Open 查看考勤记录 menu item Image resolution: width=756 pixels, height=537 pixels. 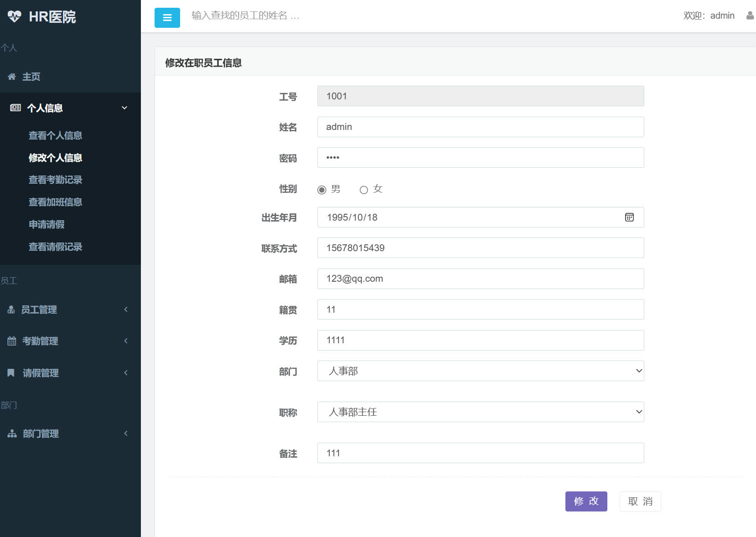55,180
